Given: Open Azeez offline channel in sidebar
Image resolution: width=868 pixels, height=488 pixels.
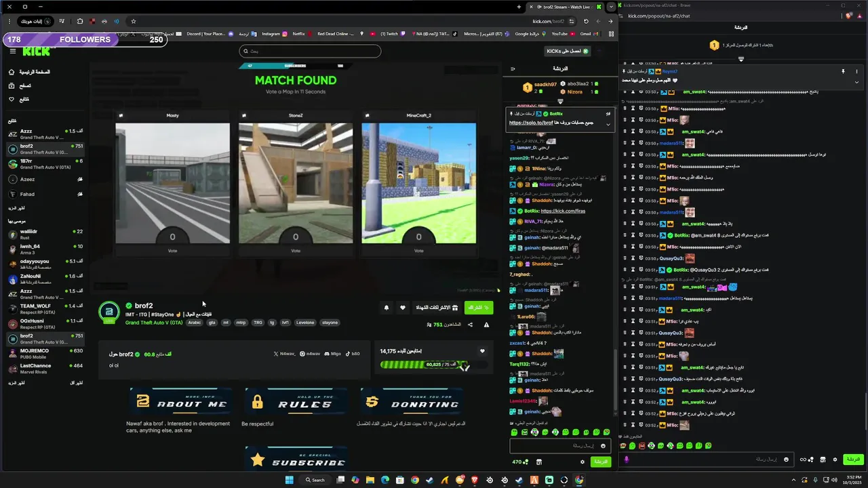Looking at the screenshot, I should [x=46, y=179].
